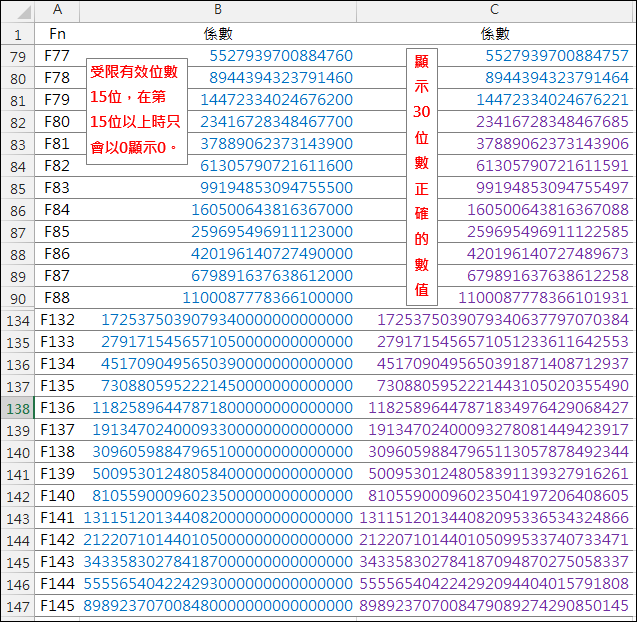The height and width of the screenshot is (622, 637).
Task: Select column A header
Action: tap(57, 9)
